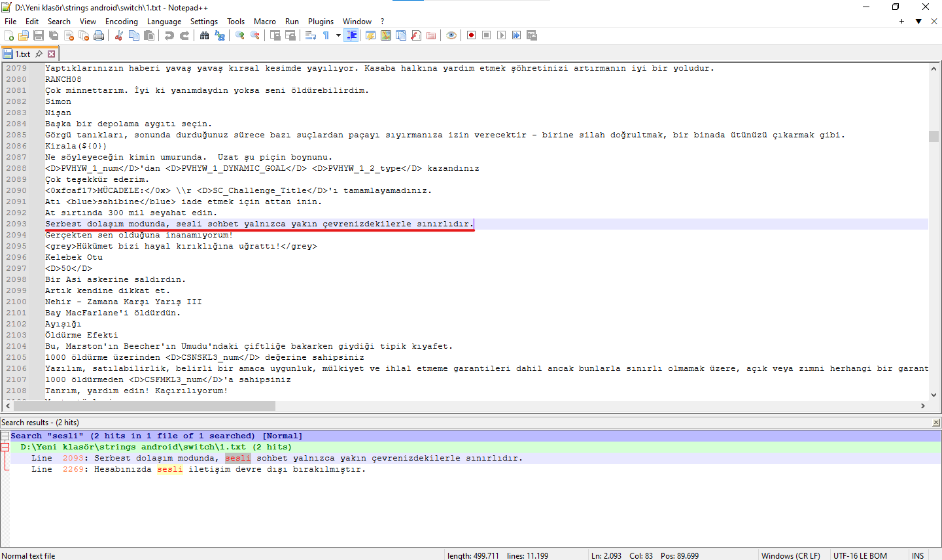Viewport: 942px width, 560px height.
Task: Zoom in on the editor text
Action: pos(240,35)
